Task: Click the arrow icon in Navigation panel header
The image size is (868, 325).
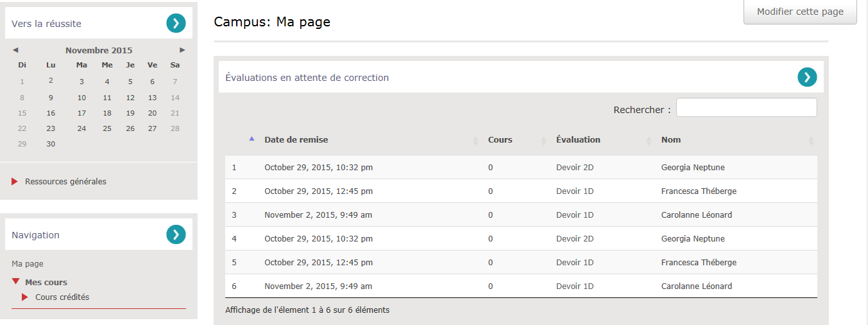Action: pyautogui.click(x=176, y=235)
